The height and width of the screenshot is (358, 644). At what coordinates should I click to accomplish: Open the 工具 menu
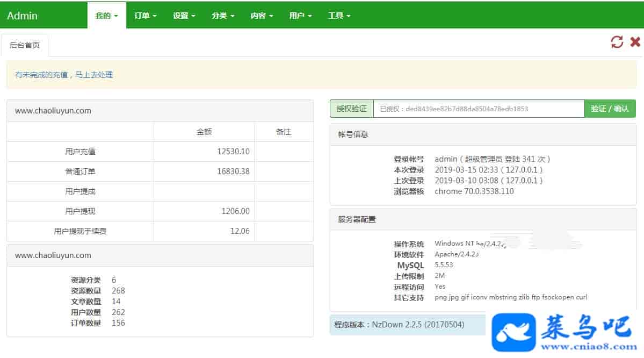click(339, 16)
